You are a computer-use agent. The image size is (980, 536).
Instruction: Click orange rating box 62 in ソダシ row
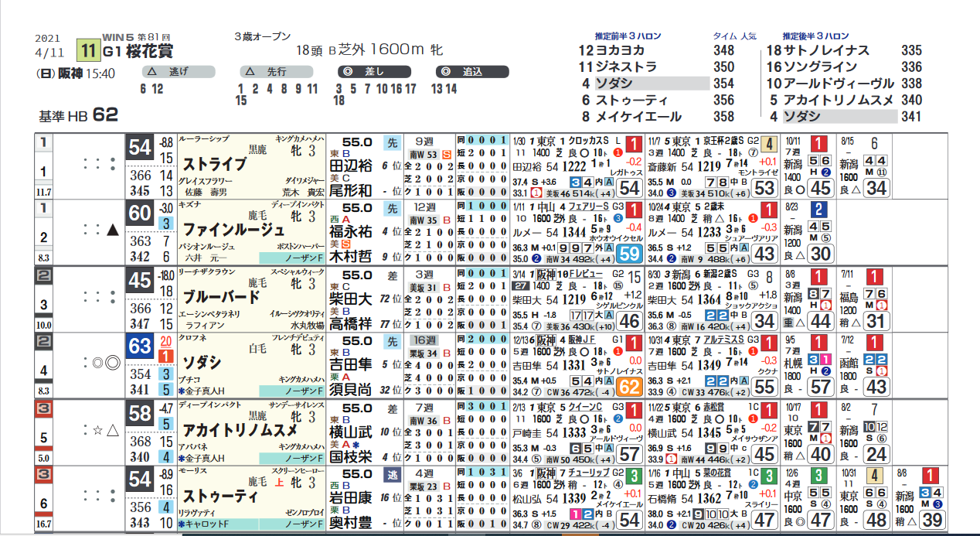tap(631, 385)
